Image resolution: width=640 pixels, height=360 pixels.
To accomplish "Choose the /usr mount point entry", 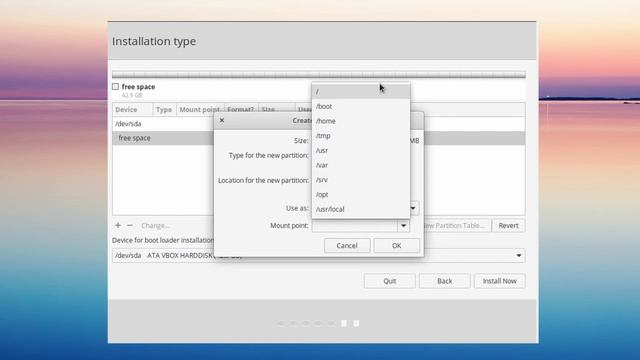I will pos(360,150).
